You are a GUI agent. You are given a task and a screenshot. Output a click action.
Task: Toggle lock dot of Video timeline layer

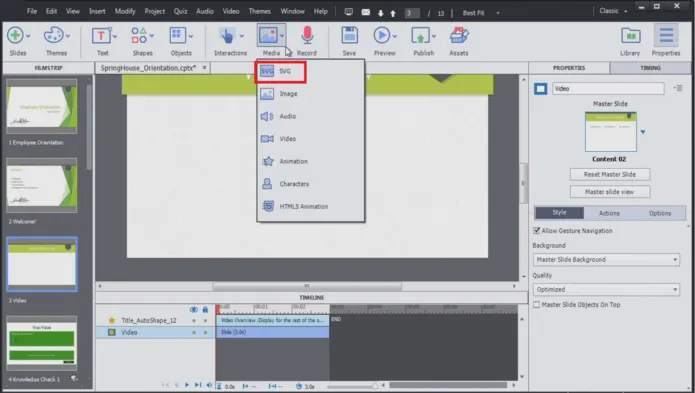pos(205,332)
